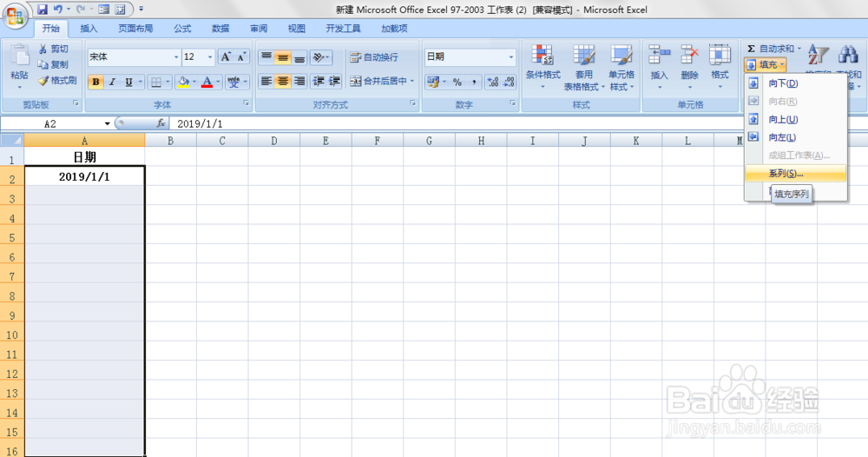The height and width of the screenshot is (457, 868).
Task: Copy selection with 复制
Action: pyautogui.click(x=53, y=64)
